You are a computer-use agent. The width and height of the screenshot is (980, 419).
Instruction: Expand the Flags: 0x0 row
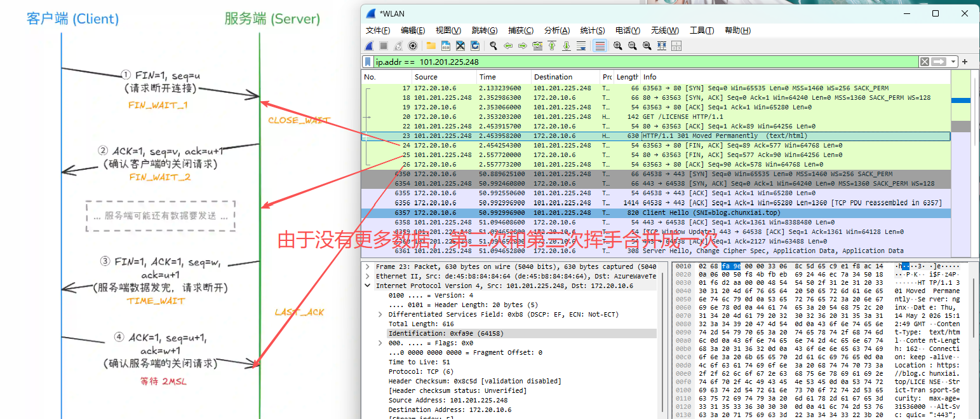click(380, 343)
